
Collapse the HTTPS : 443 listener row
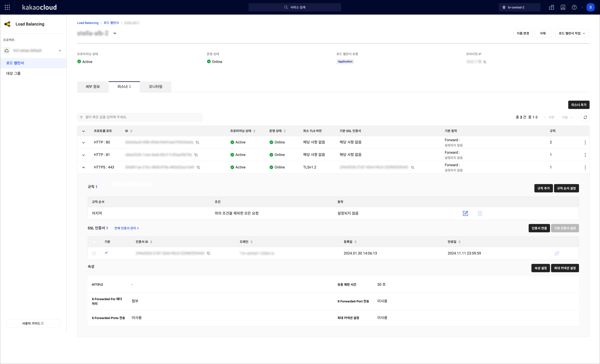pos(84,167)
